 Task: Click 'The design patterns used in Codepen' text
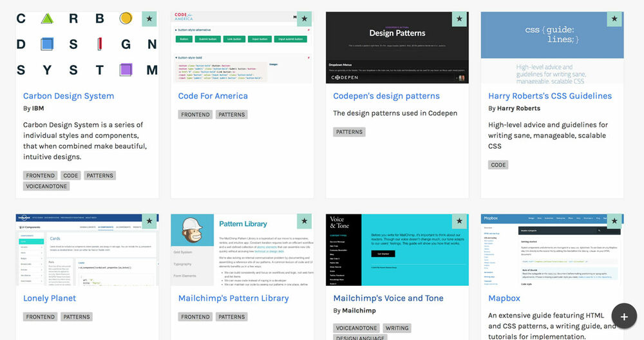click(395, 113)
